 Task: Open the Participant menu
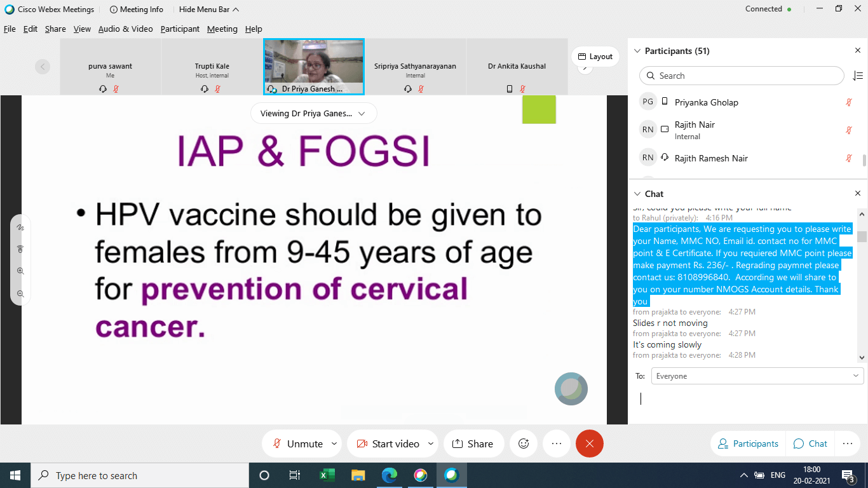click(x=180, y=29)
